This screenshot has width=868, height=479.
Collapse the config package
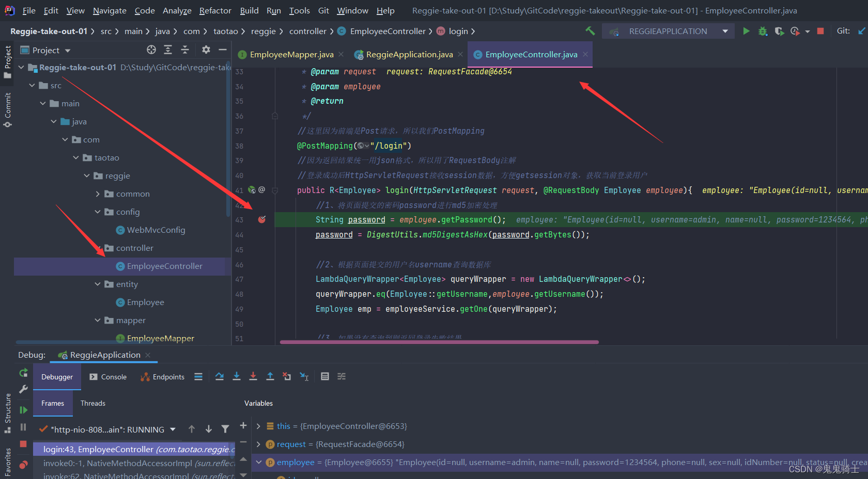pos(98,212)
